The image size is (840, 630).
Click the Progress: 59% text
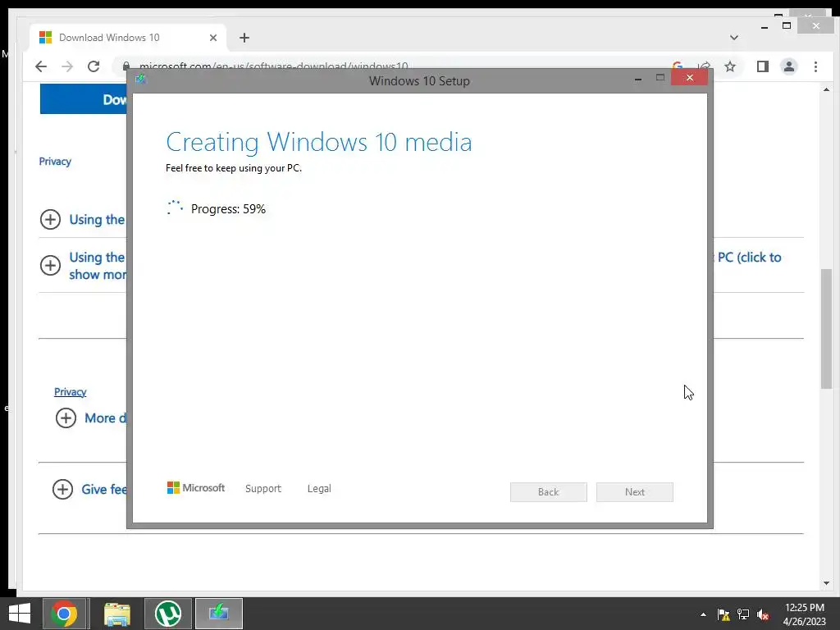click(228, 209)
